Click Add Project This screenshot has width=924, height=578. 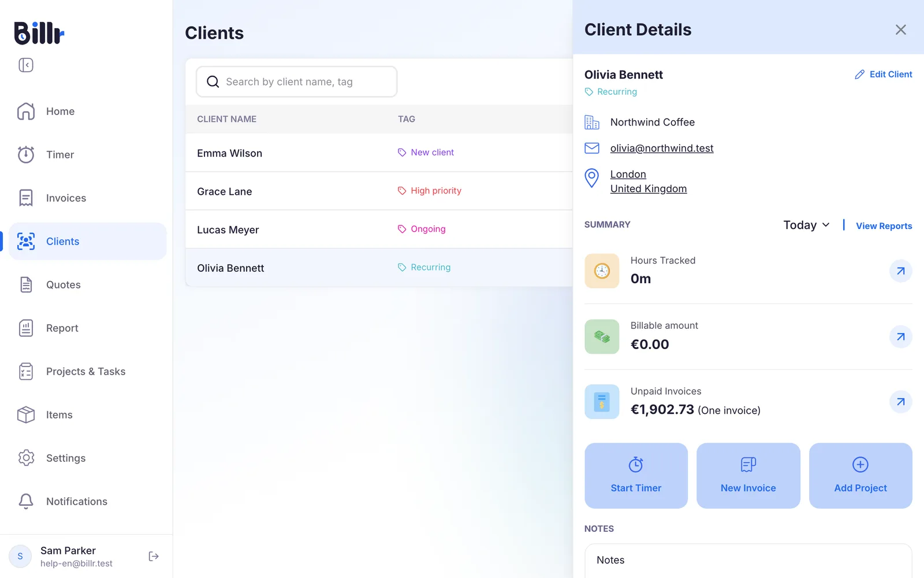(860, 476)
